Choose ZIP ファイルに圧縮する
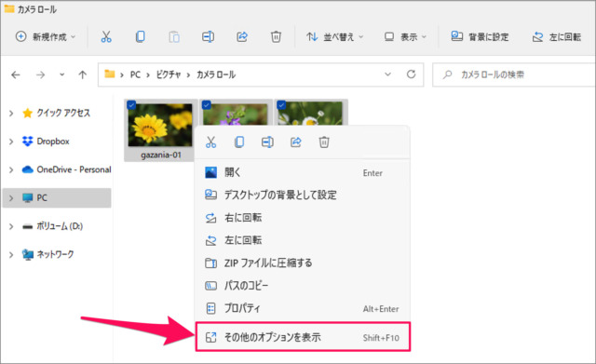 pos(303,263)
